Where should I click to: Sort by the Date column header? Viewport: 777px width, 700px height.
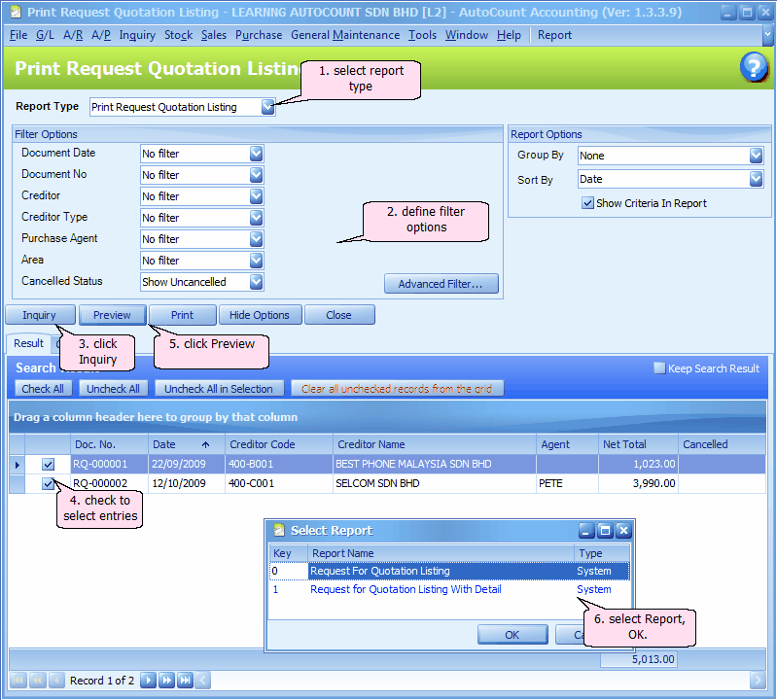point(187,444)
